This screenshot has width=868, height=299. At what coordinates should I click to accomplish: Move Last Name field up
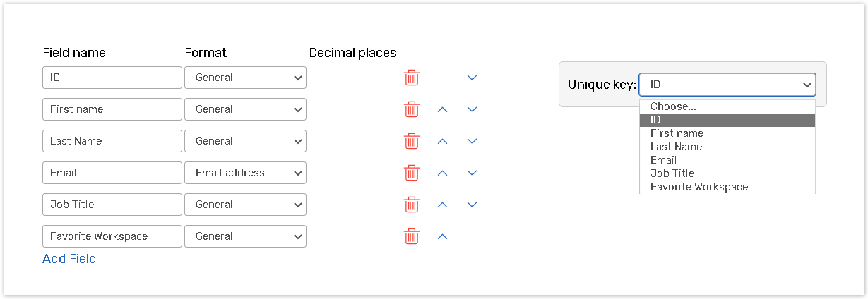tap(443, 141)
